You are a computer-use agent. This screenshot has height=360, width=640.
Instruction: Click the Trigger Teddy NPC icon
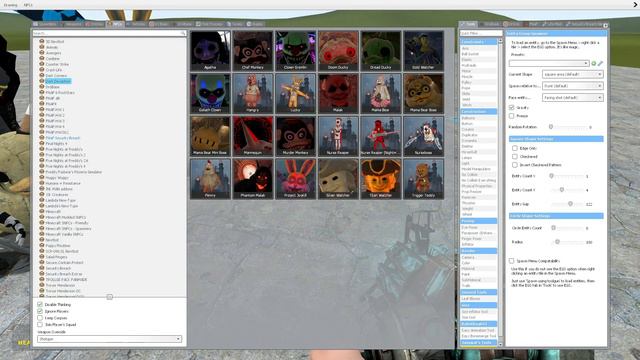pos(423,179)
